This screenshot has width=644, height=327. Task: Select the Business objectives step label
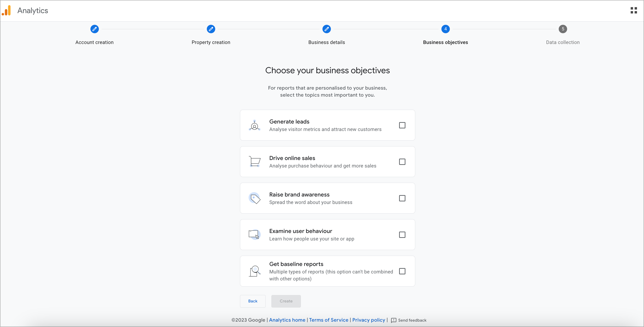click(445, 42)
